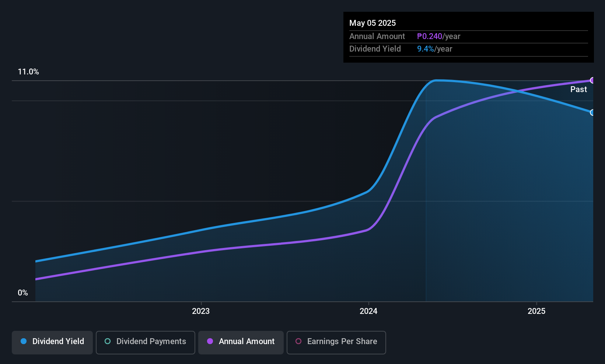Expand the Past region label
The height and width of the screenshot is (364, 605).
tap(578, 89)
